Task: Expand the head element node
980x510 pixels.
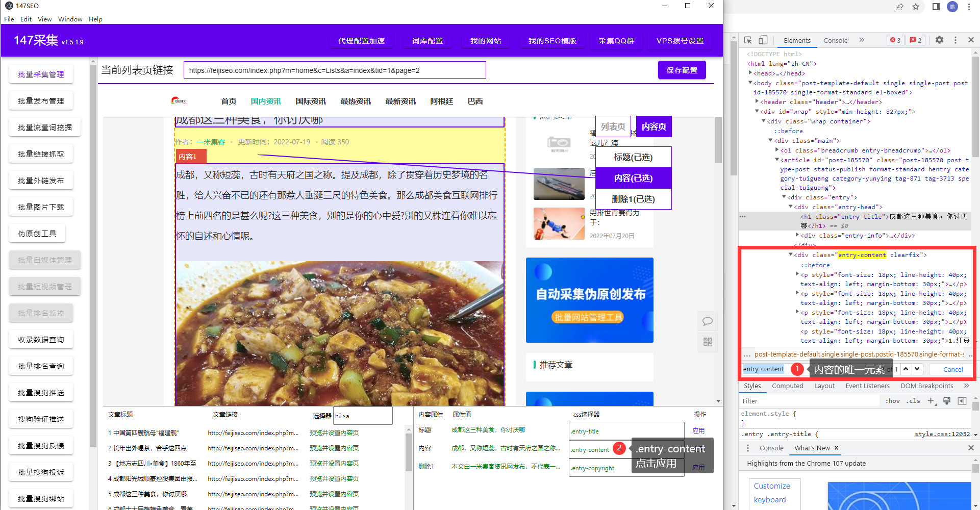Action: tap(750, 73)
